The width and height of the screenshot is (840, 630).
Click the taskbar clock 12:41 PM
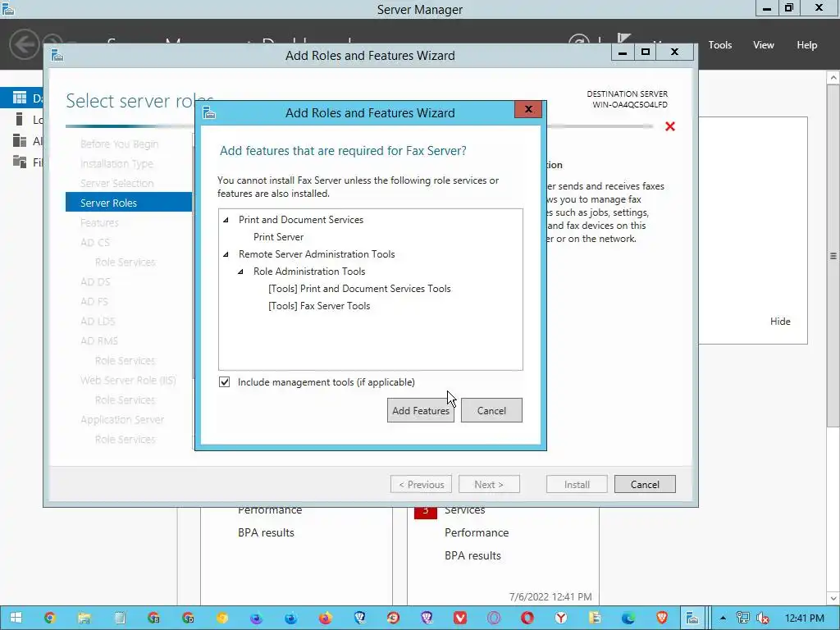804,618
